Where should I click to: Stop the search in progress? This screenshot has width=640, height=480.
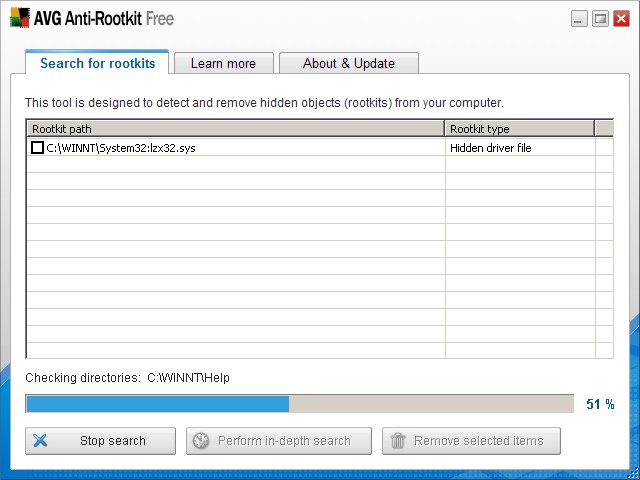click(100, 441)
